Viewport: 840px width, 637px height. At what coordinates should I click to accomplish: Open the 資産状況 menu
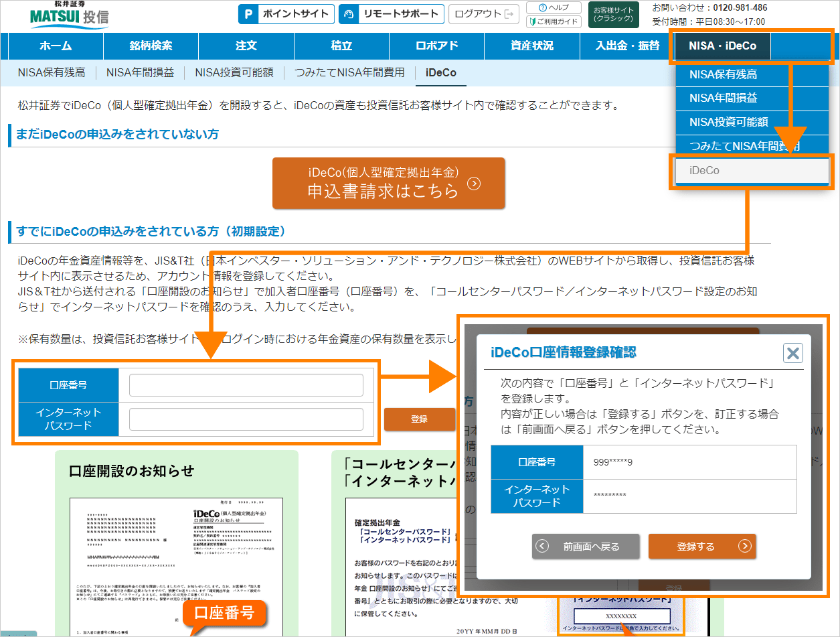pos(532,46)
